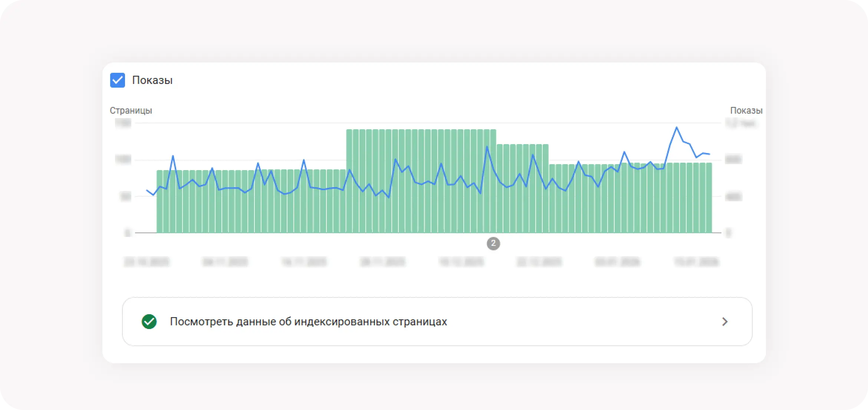
Task: Click the Страницы axis title on the left
Action: click(x=131, y=111)
